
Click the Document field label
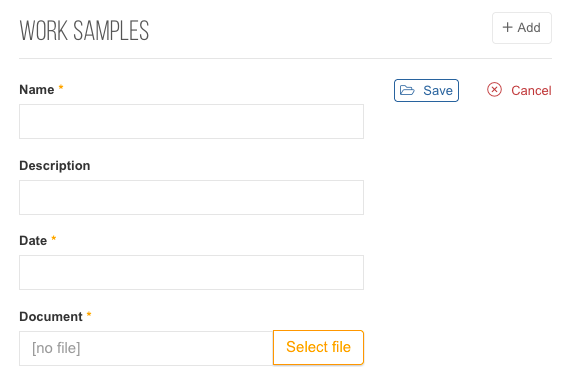click(x=51, y=317)
